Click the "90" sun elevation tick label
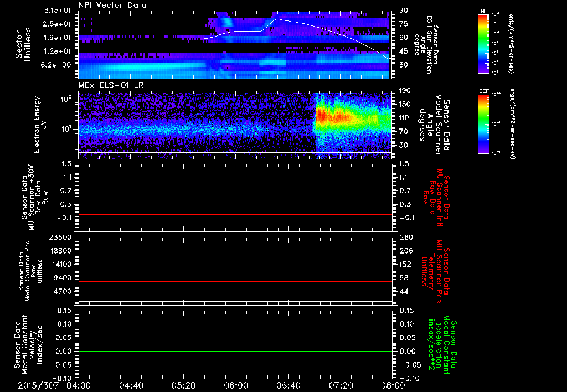 404,11
